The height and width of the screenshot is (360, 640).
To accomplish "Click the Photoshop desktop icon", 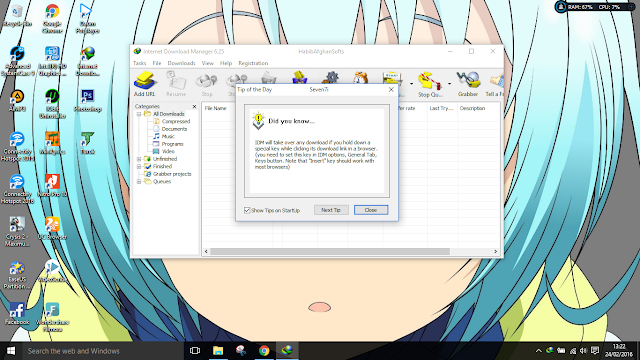I will (87, 100).
